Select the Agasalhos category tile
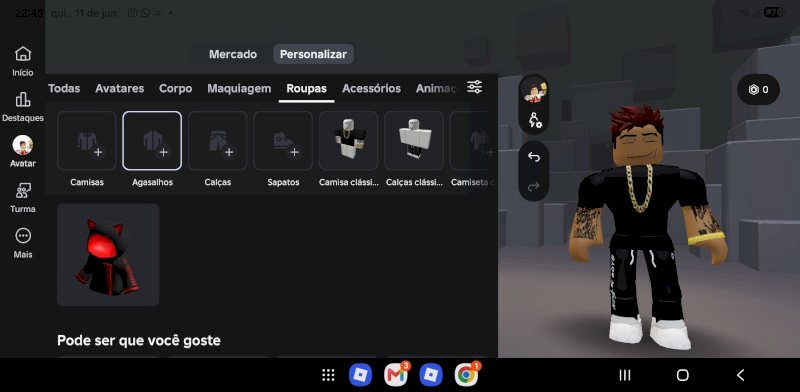The image size is (800, 392). pyautogui.click(x=152, y=141)
